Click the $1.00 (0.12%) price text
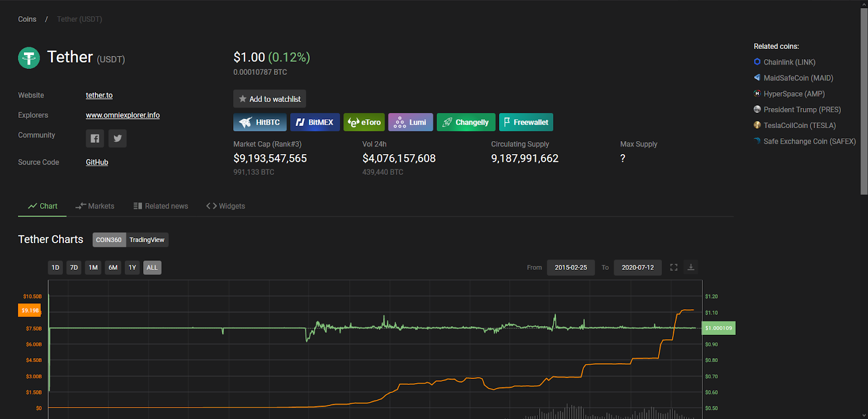The image size is (868, 419). [x=272, y=57]
